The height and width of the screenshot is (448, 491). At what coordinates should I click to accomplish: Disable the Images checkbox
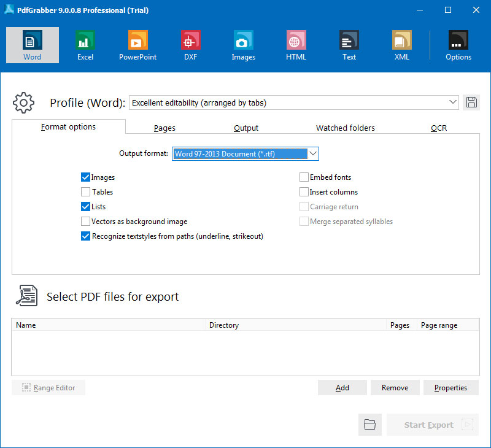coord(85,177)
